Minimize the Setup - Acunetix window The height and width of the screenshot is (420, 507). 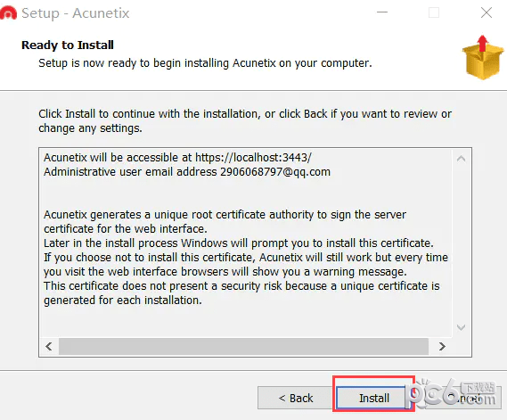coord(382,12)
